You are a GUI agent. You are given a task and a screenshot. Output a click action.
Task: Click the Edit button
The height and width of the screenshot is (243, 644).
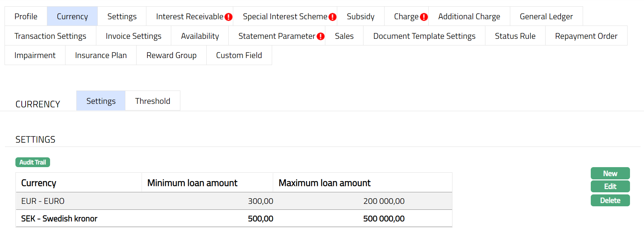tap(610, 187)
